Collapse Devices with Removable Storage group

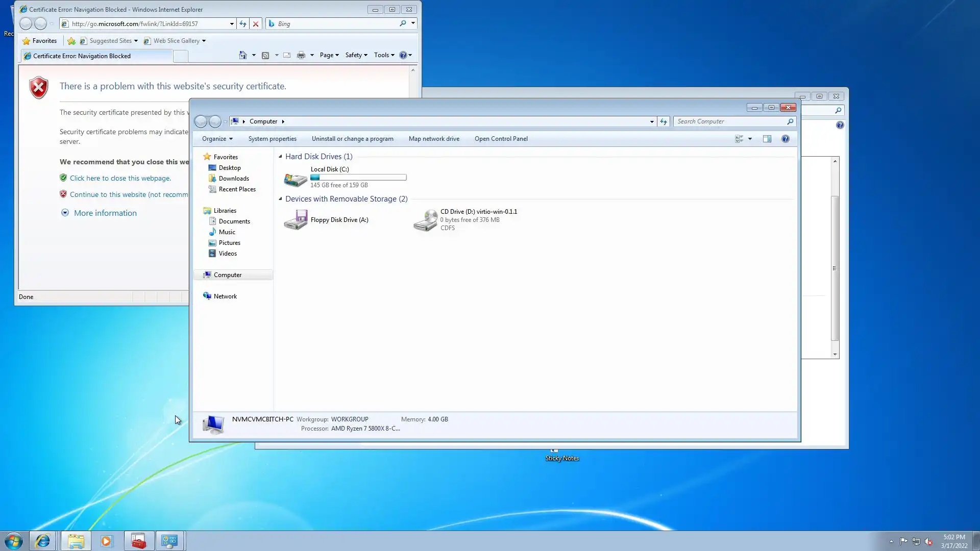coord(280,199)
